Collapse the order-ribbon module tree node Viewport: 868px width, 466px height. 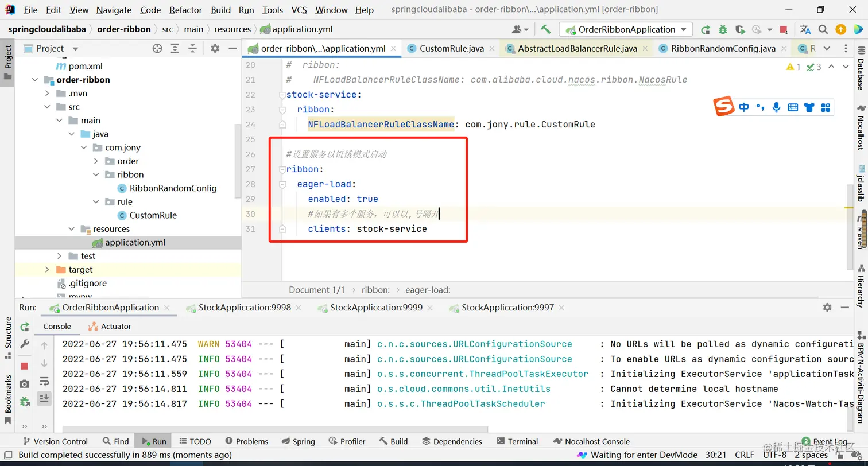(x=36, y=80)
